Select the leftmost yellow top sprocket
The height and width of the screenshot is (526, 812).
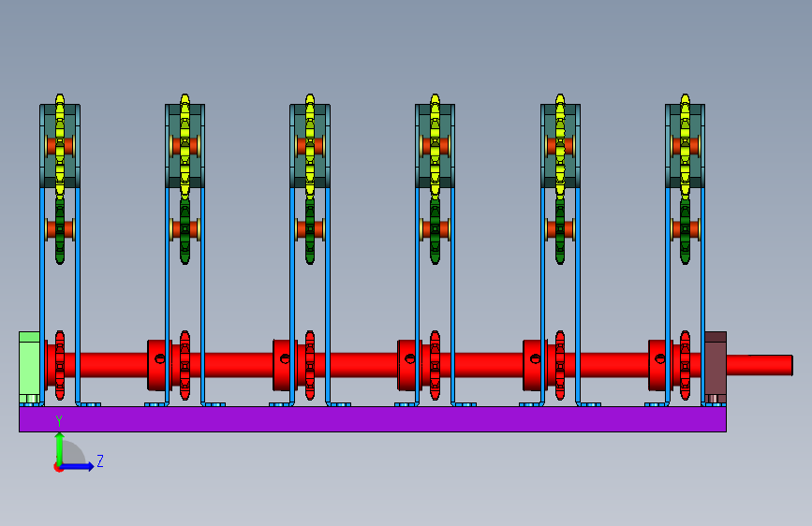(x=60, y=147)
